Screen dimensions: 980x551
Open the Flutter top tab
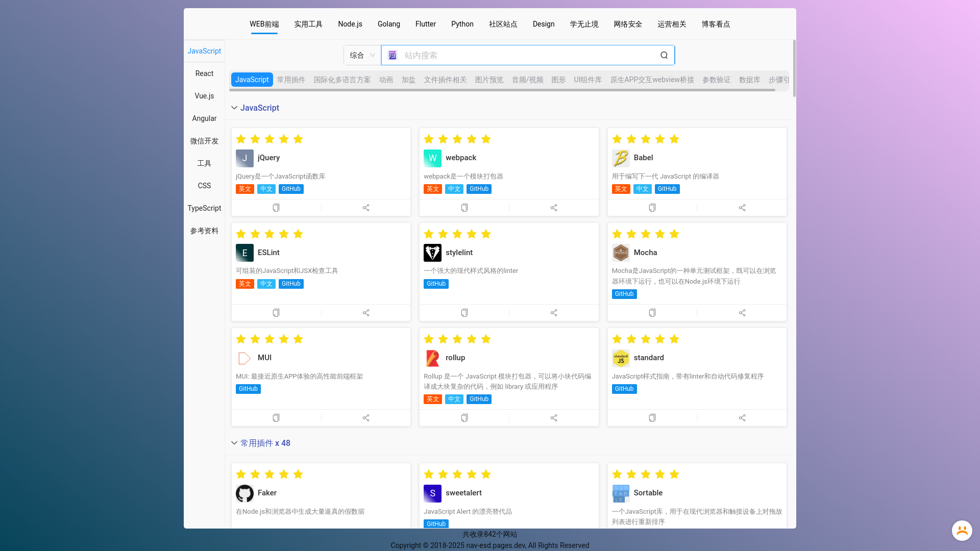coord(426,24)
